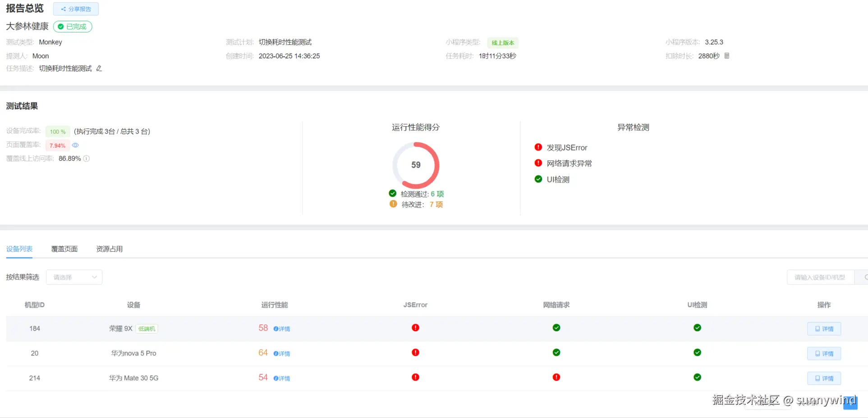Click the 100 % device completion badge
The width and height of the screenshot is (868, 418).
pyautogui.click(x=58, y=132)
